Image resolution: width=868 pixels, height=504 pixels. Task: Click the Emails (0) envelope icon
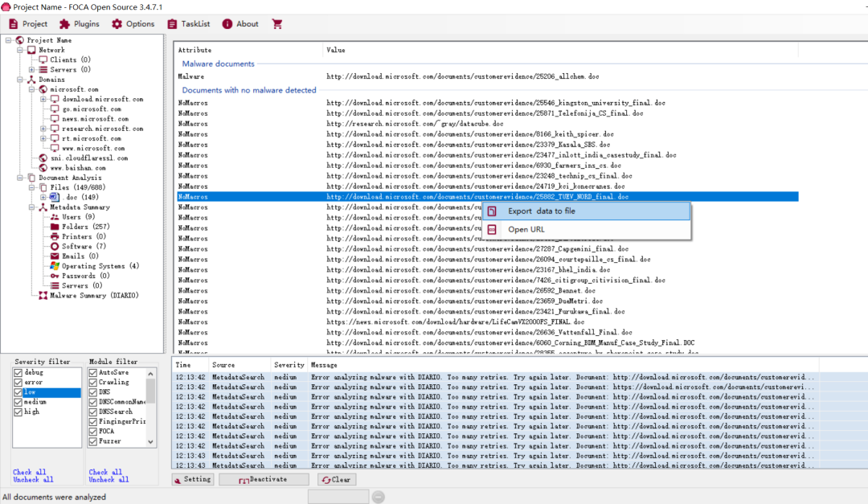[55, 256]
